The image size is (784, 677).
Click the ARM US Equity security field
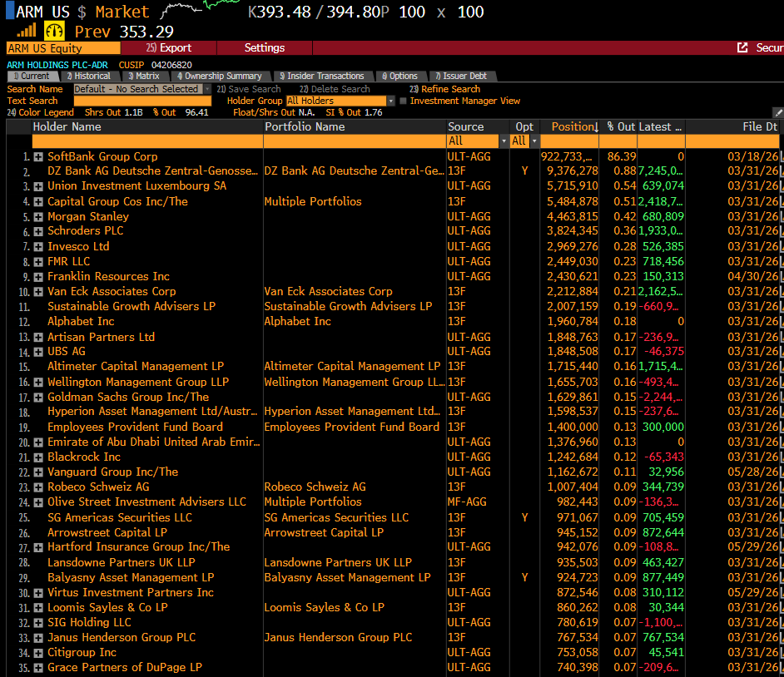click(63, 48)
